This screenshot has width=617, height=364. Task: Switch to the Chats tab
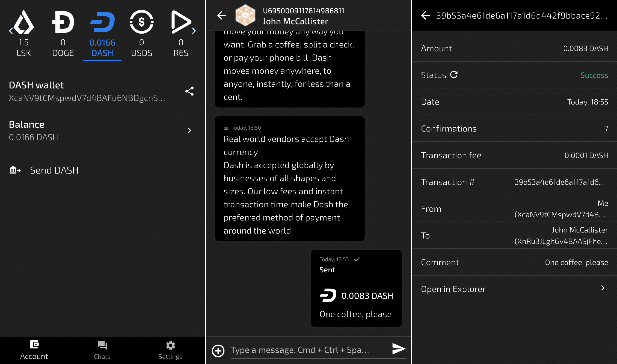[x=102, y=350]
